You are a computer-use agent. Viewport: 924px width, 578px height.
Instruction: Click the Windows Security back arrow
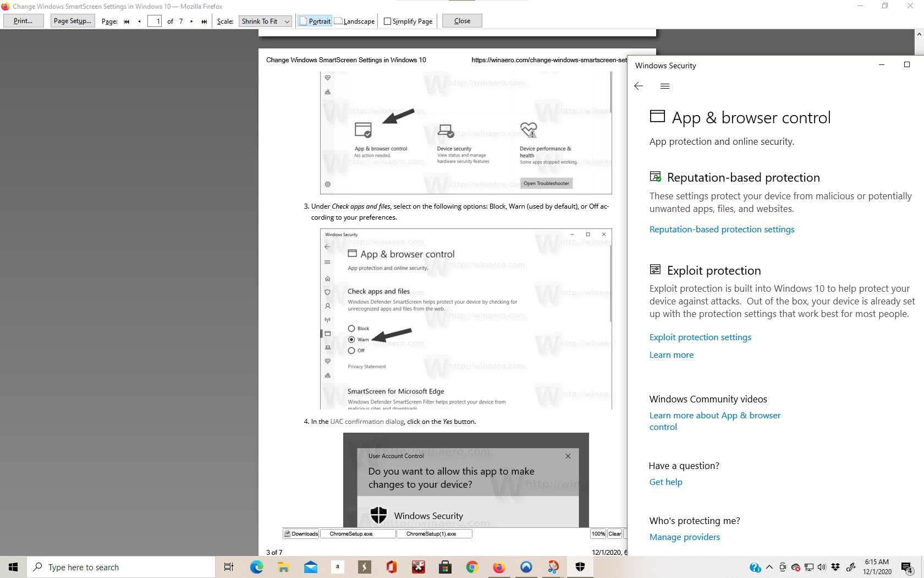(x=639, y=86)
